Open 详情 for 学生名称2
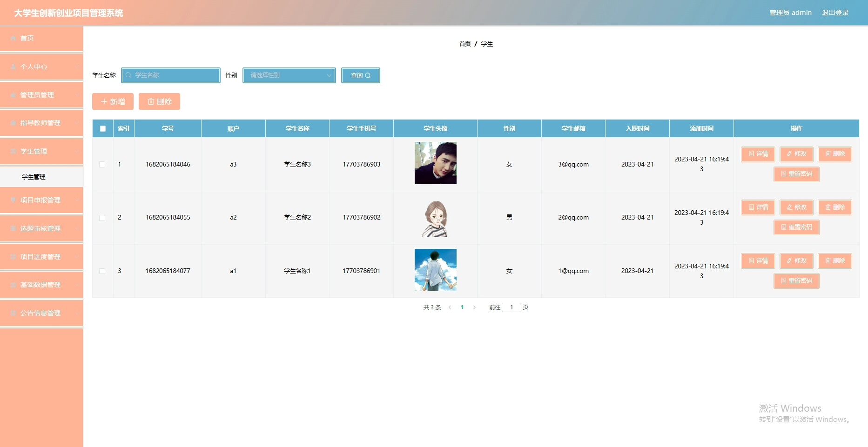This screenshot has height=447, width=868. coord(758,207)
